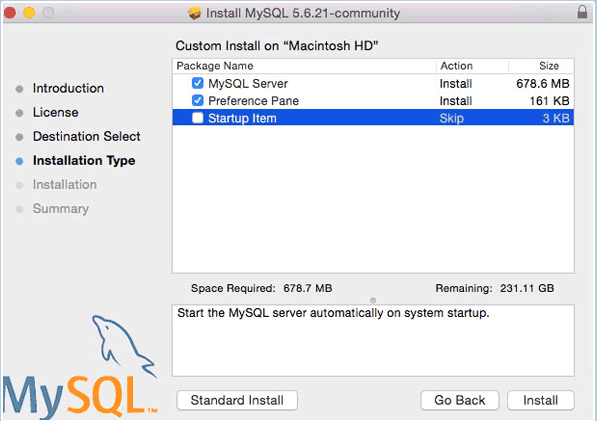597x421 pixels.
Task: Click the startup description text box
Action: 373,341
